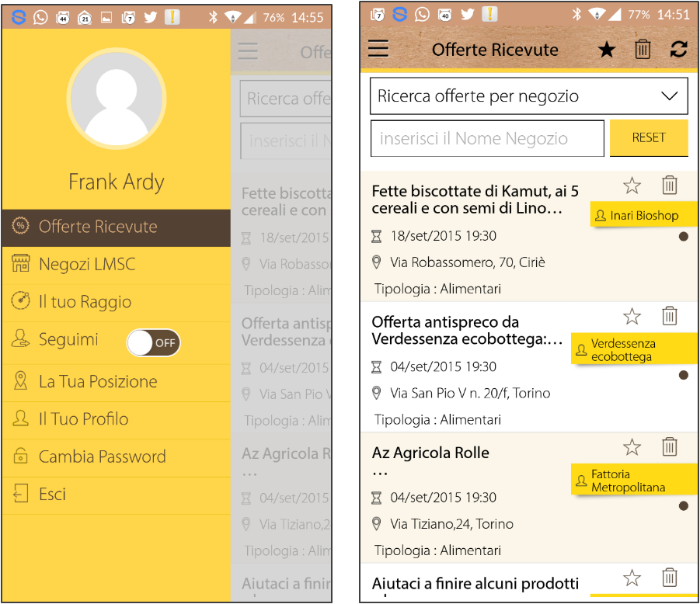The width and height of the screenshot is (700, 604).
Task: Expand the Ricerca offerte per negozio dropdown
Action: pos(528,96)
